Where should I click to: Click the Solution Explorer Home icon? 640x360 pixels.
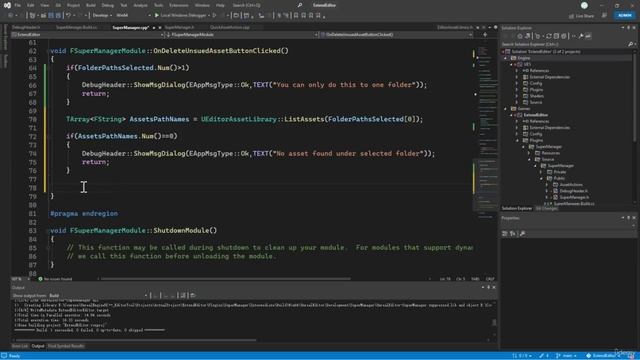coord(520,36)
